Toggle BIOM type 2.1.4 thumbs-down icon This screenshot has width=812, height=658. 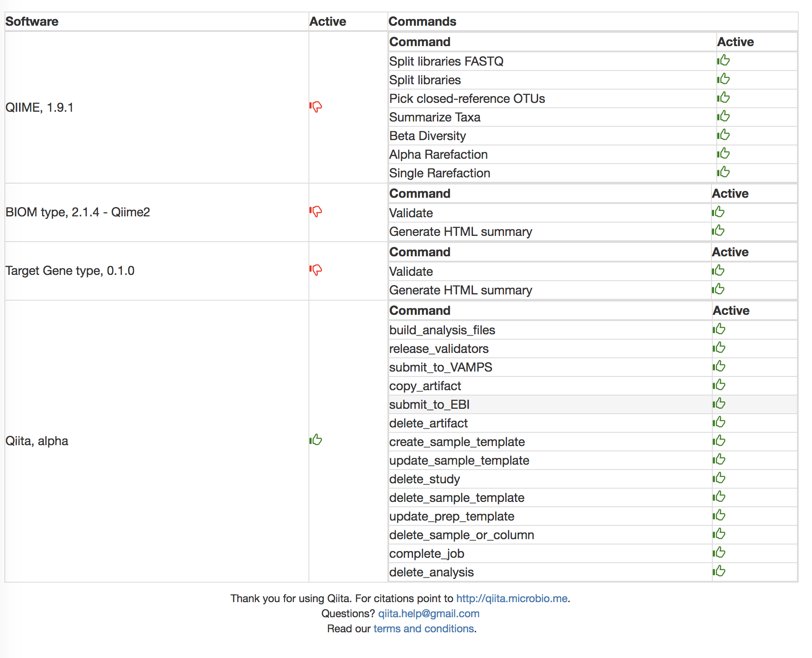point(316,211)
